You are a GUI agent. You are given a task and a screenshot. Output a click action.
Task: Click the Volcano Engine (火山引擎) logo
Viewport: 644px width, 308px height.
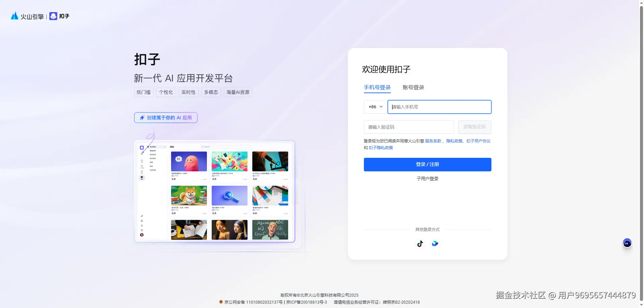coord(27,16)
